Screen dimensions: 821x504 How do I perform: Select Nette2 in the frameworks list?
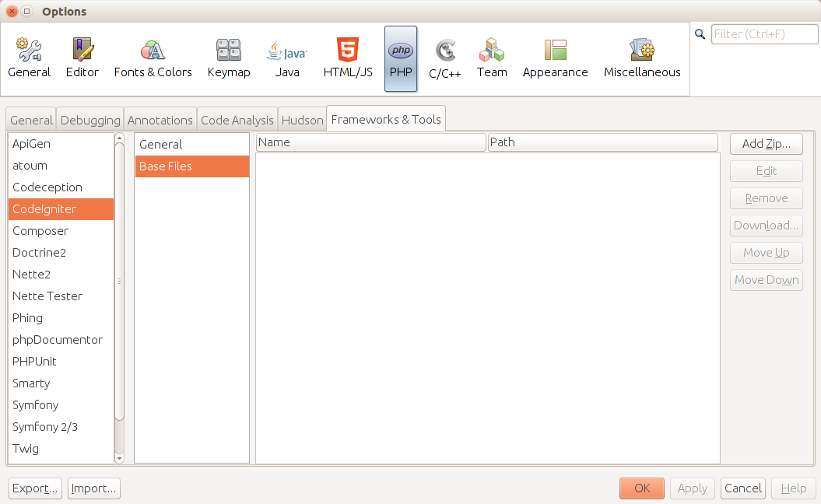[x=61, y=275]
